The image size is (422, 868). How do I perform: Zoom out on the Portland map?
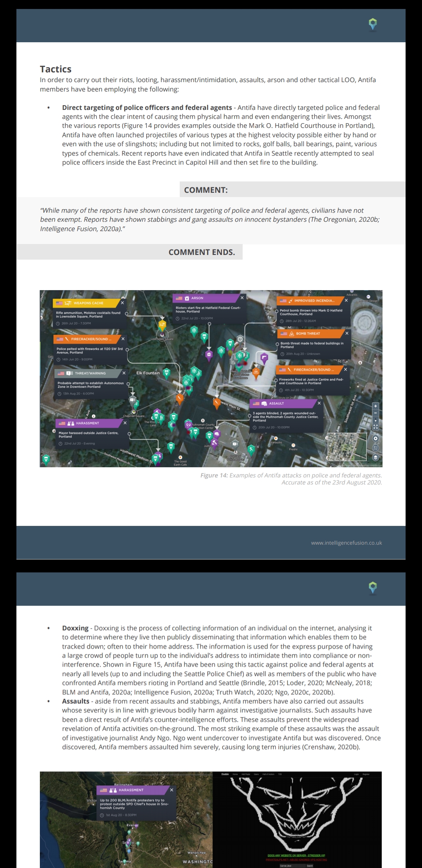[x=376, y=413]
